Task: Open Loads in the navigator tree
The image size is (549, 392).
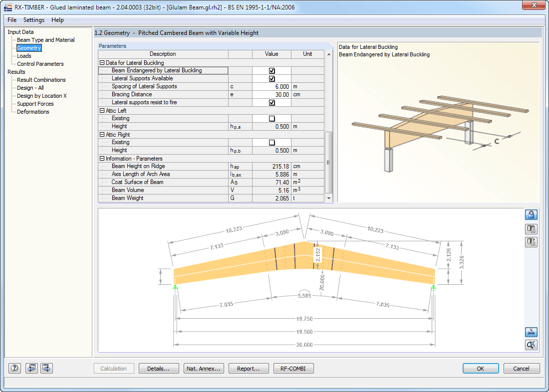Action: pyautogui.click(x=24, y=56)
